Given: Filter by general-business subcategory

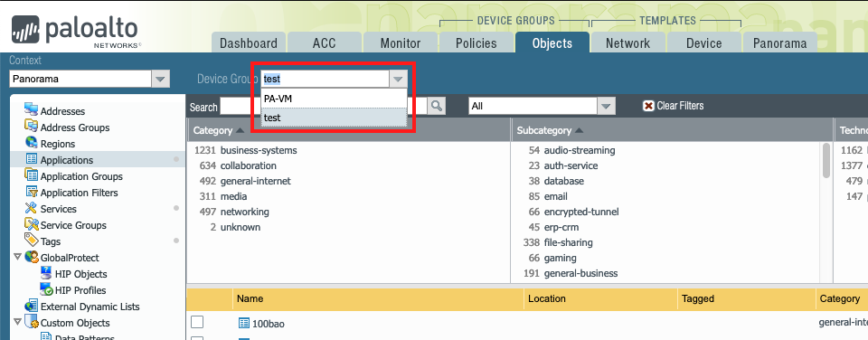Looking at the screenshot, I should (x=580, y=273).
